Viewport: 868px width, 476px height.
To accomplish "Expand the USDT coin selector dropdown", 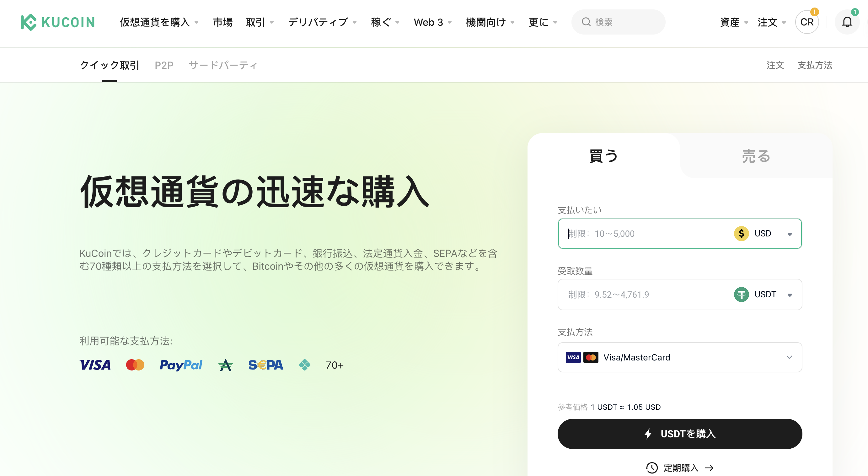I will [789, 295].
